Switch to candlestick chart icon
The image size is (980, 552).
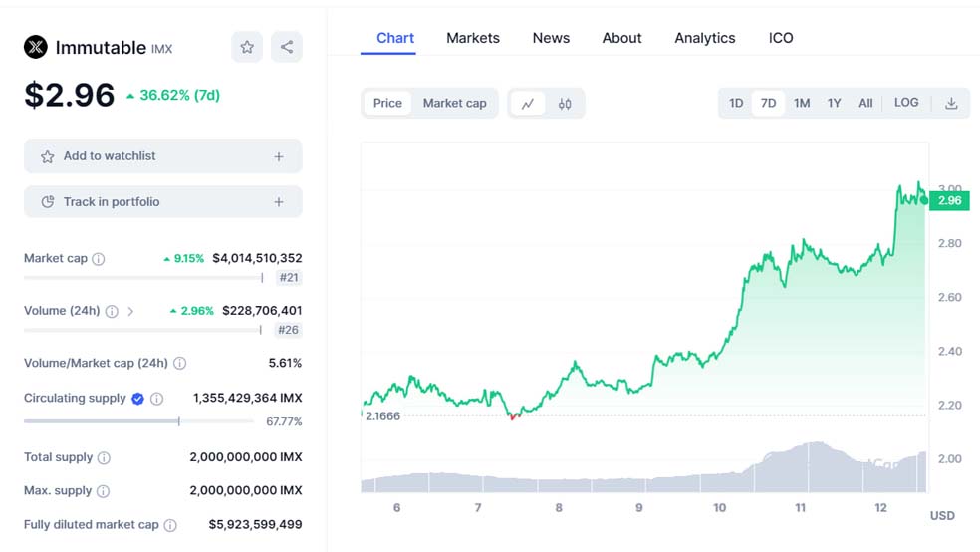[565, 103]
